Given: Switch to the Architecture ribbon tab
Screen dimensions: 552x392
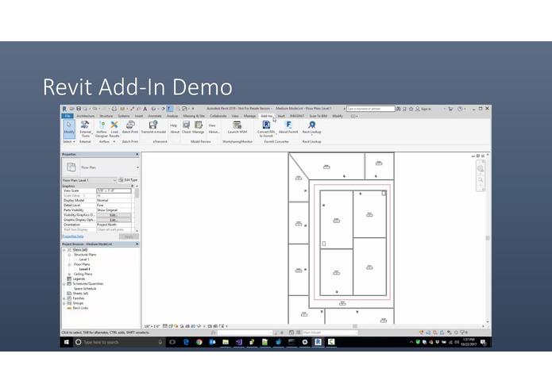Looking at the screenshot, I should [86, 116].
